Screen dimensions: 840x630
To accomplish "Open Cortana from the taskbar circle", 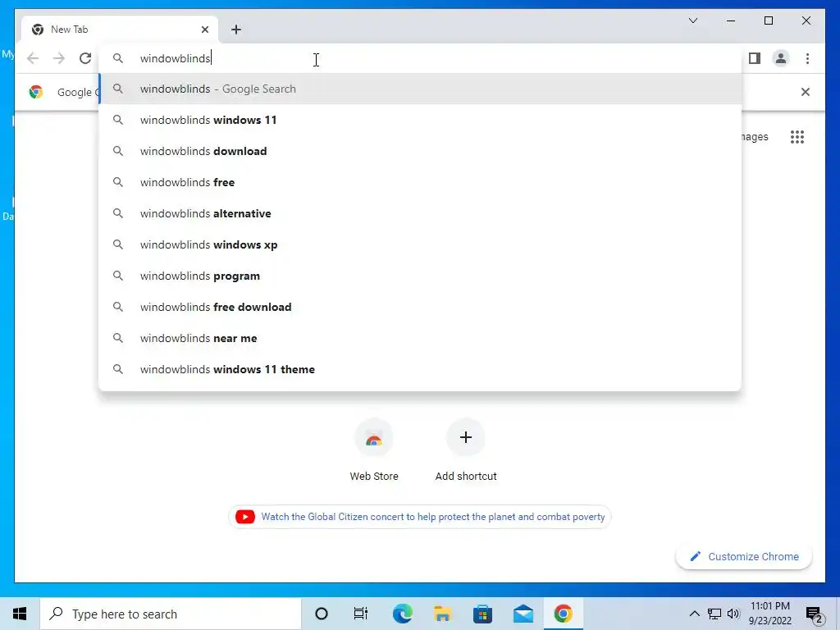I will point(322,614).
